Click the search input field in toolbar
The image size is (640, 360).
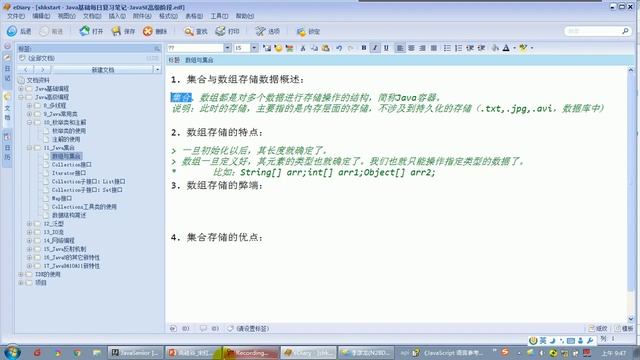593,31
